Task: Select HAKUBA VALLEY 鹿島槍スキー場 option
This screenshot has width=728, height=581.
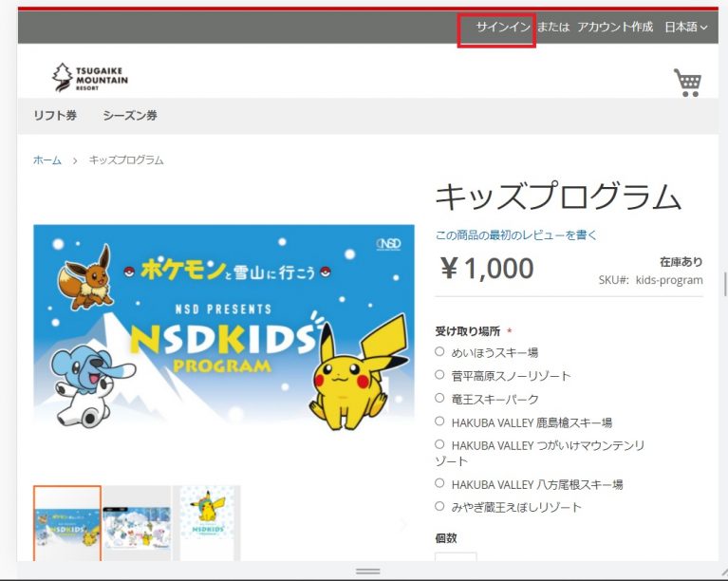Action: [439, 422]
